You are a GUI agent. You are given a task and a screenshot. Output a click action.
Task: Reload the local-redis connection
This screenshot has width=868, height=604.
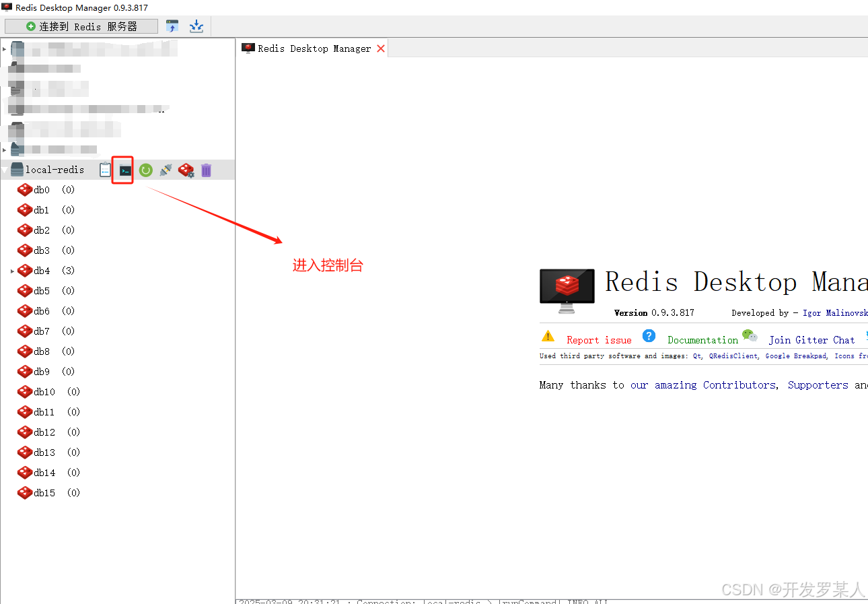coord(145,170)
